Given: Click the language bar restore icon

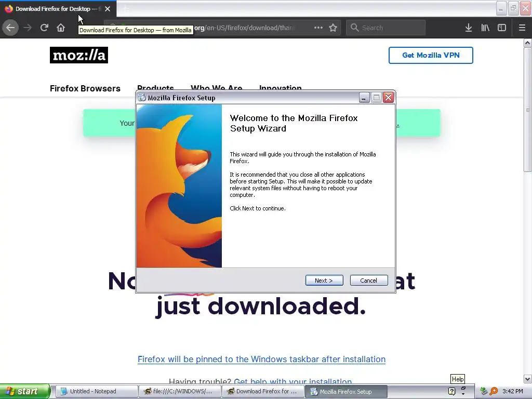Looking at the screenshot, I should [463, 388].
